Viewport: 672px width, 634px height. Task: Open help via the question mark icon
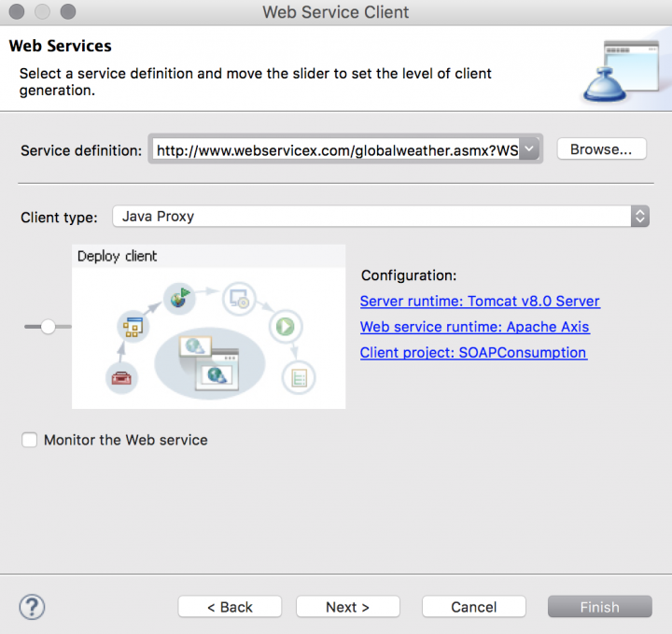[x=32, y=606]
